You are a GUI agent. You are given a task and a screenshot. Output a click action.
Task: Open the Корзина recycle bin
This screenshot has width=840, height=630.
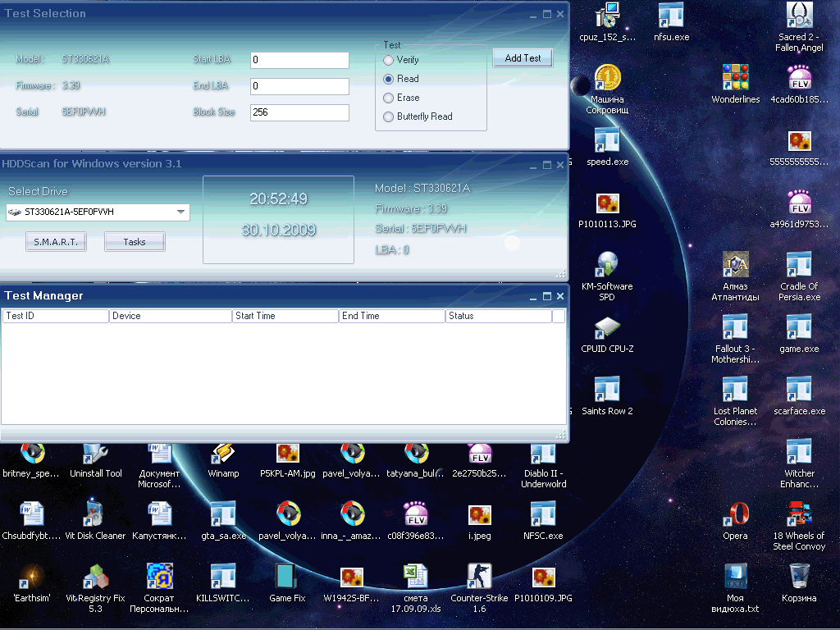798,577
